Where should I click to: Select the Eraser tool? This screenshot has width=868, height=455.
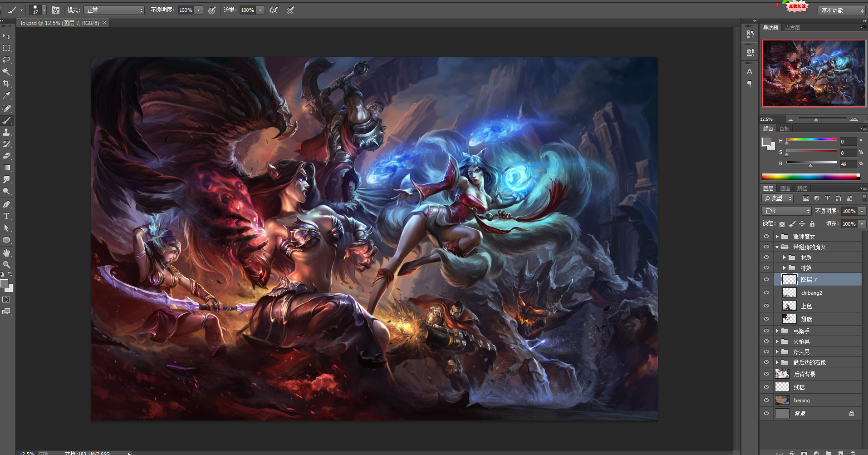point(6,156)
